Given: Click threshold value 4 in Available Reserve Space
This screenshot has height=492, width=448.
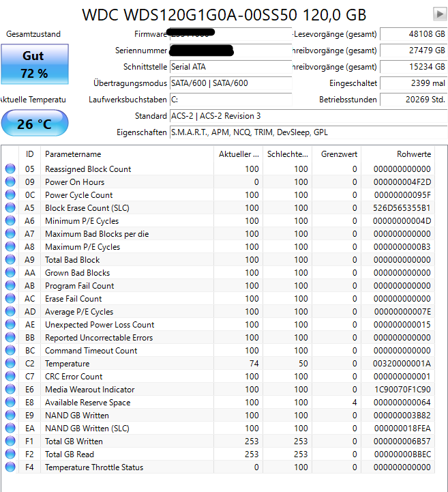Looking at the screenshot, I should [x=355, y=402].
